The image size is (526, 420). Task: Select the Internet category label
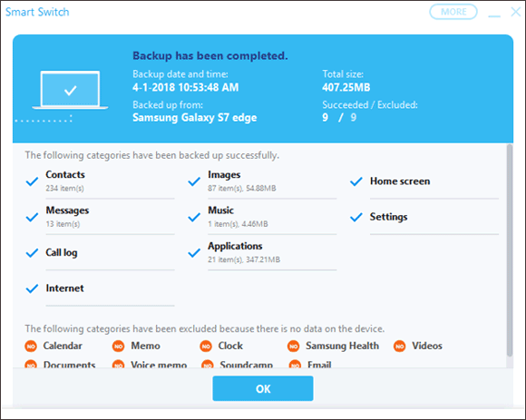coord(64,288)
